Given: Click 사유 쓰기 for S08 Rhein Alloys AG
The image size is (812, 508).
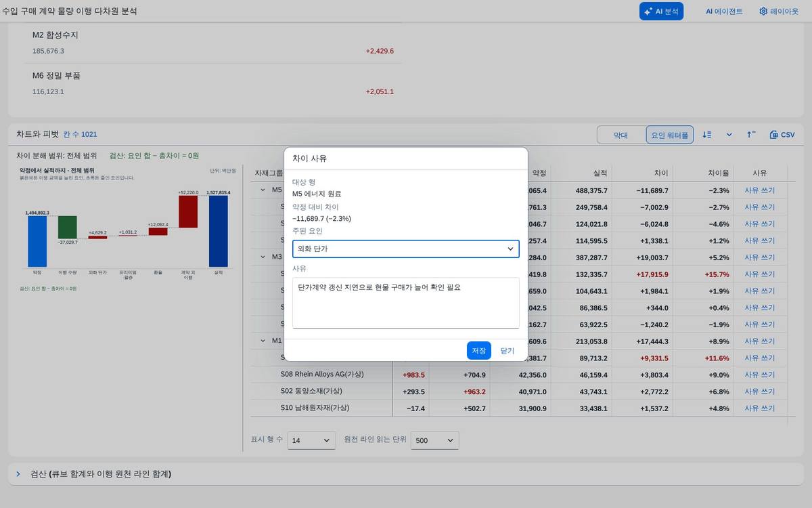Looking at the screenshot, I should pyautogui.click(x=760, y=375).
